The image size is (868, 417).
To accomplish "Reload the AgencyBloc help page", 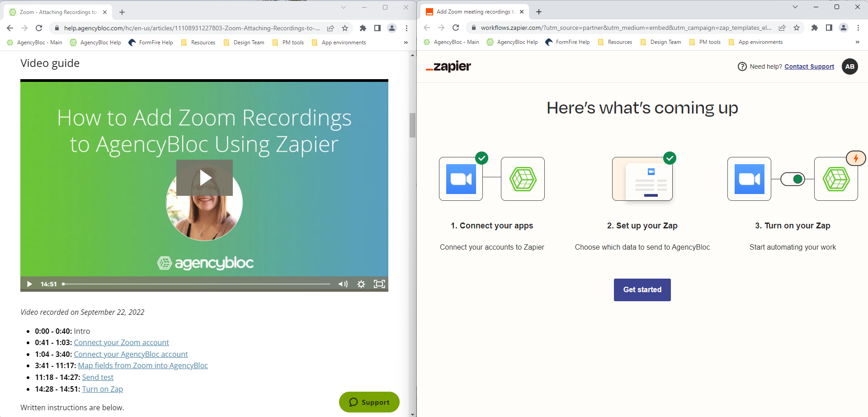I will (x=39, y=28).
